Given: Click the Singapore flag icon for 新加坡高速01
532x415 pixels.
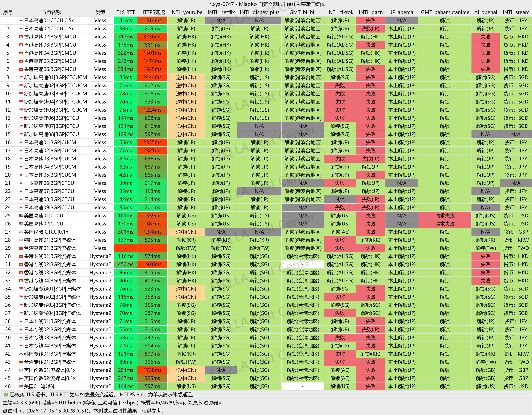Looking at the screenshot, I should tap(21, 78).
